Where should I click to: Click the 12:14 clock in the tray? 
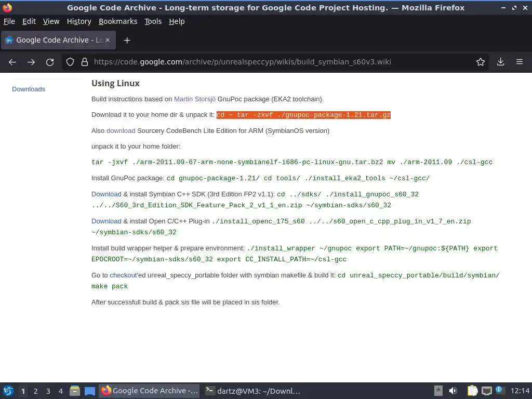pos(520,391)
